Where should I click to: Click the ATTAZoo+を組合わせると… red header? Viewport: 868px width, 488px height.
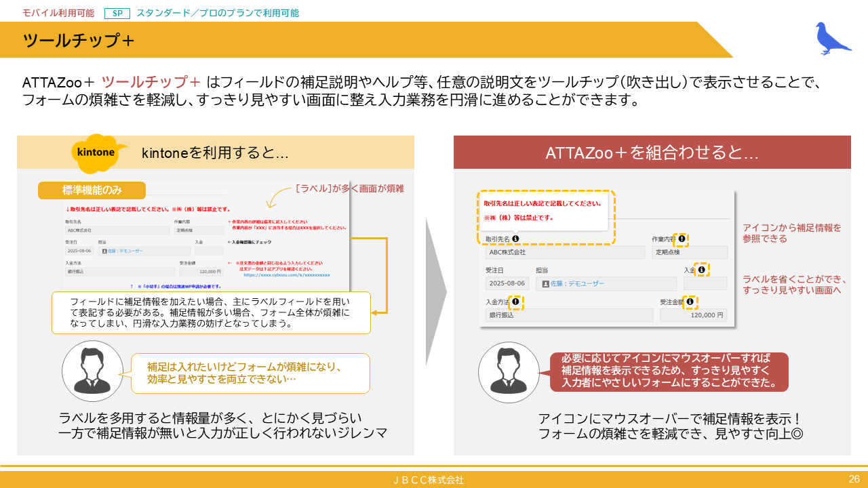(652, 152)
